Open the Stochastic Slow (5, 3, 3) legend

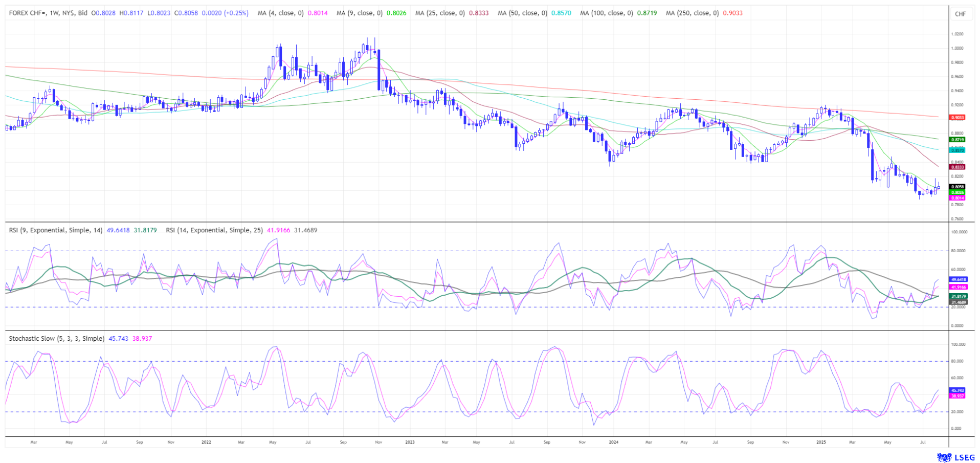coord(56,339)
